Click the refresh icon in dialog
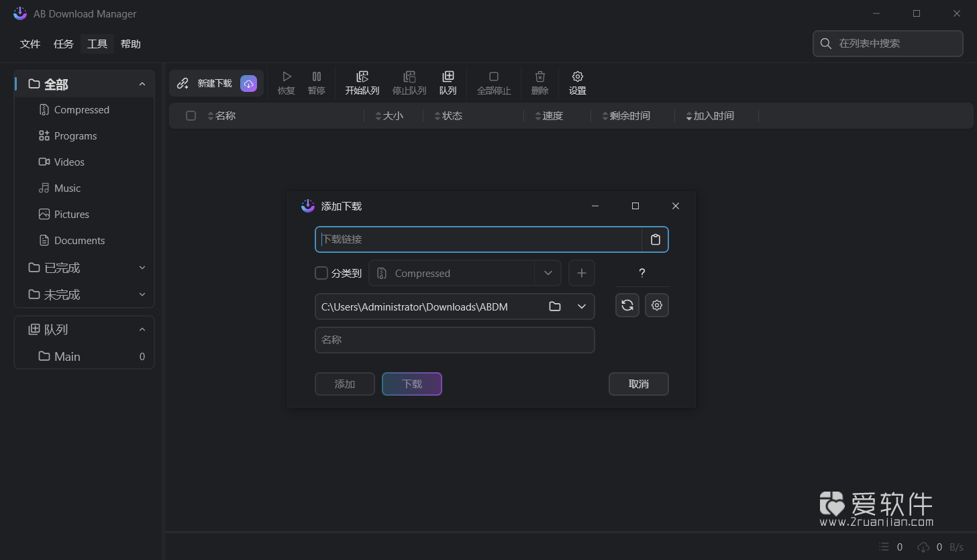 point(627,305)
